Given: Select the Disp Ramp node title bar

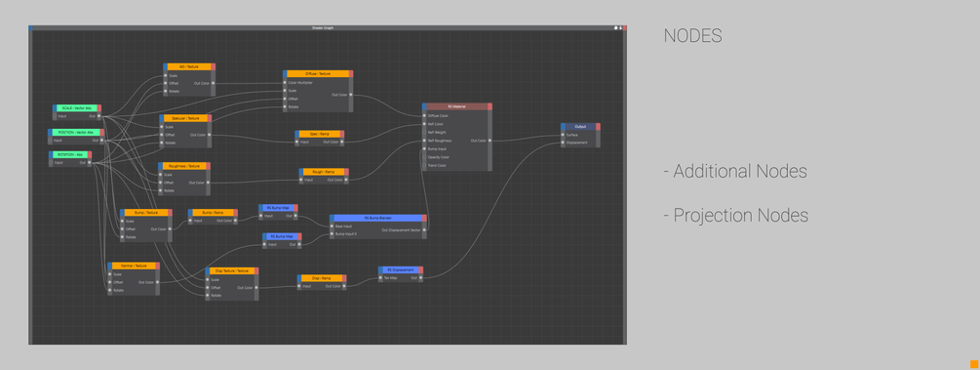Looking at the screenshot, I should tap(322, 277).
